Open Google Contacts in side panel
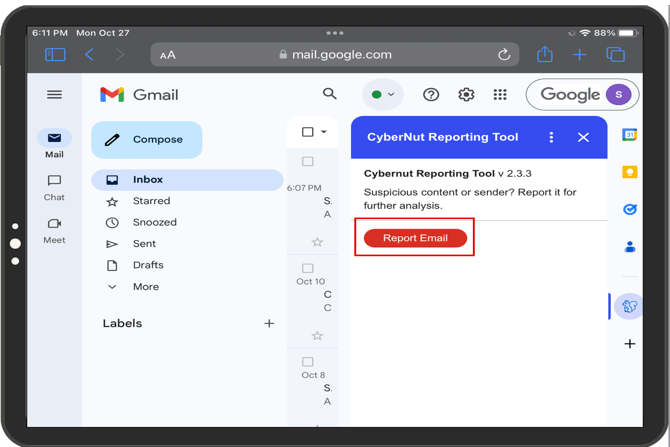The width and height of the screenshot is (670, 447). click(x=630, y=246)
